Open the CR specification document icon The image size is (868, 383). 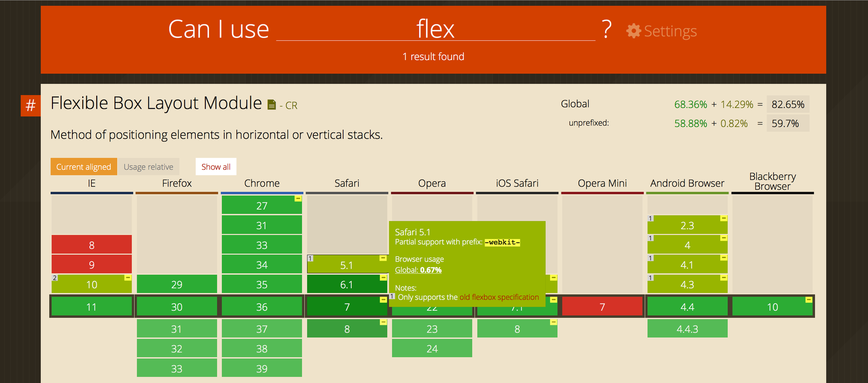(x=271, y=105)
